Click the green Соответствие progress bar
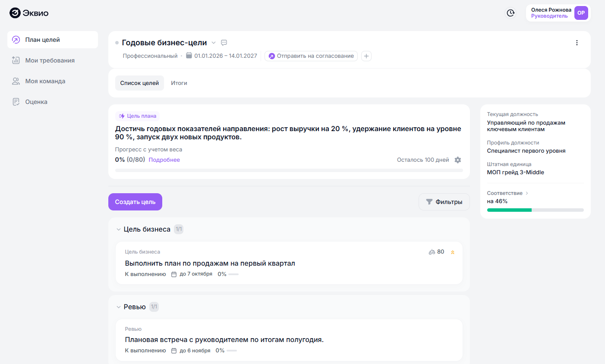This screenshot has height=364, width=605. point(535,210)
